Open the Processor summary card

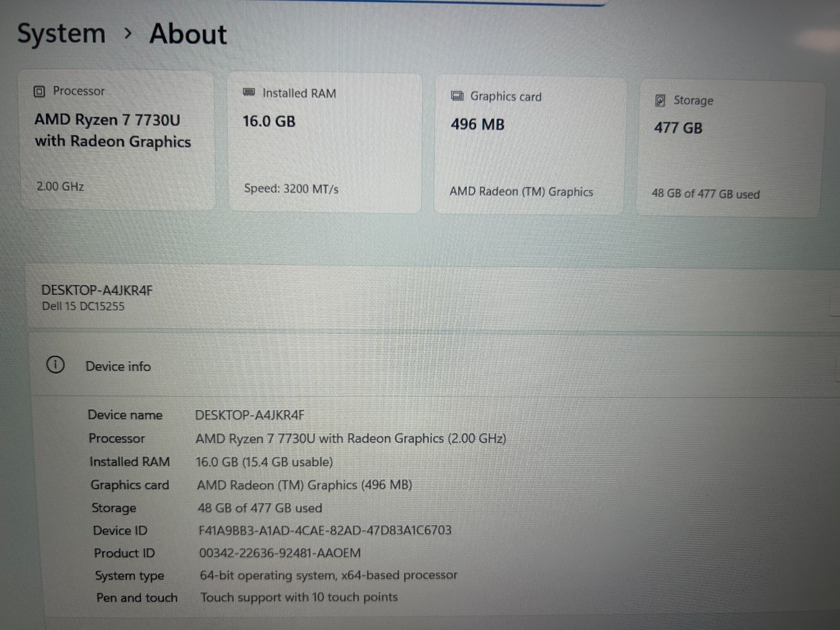117,140
